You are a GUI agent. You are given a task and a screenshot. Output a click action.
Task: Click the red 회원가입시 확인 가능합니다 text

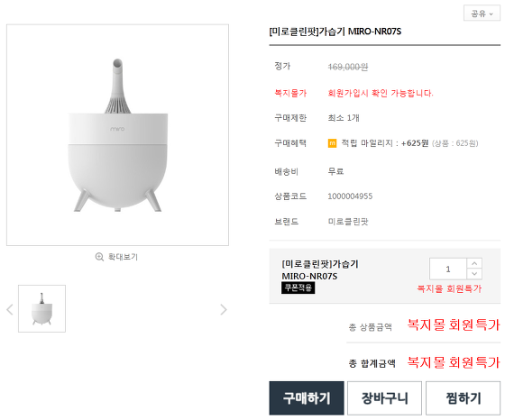381,94
